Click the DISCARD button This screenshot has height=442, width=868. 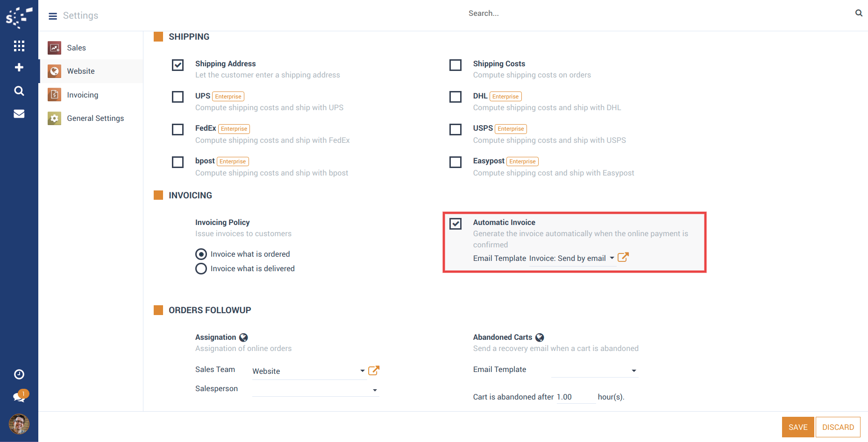pyautogui.click(x=838, y=427)
